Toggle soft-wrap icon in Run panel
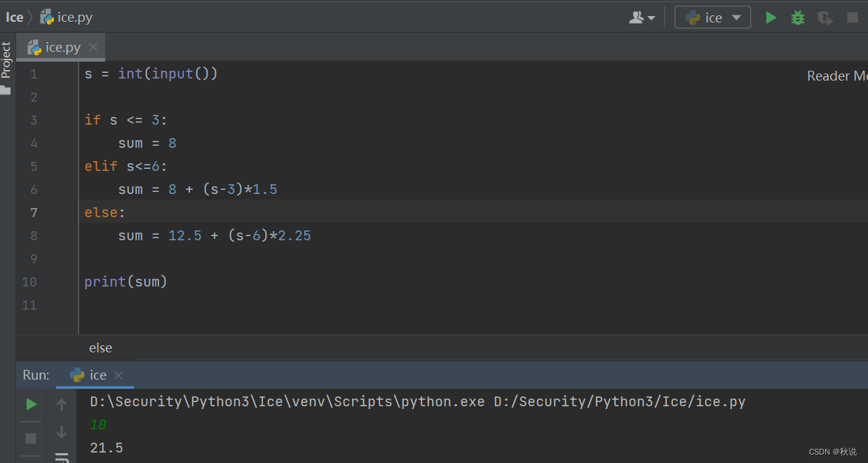 click(62, 458)
